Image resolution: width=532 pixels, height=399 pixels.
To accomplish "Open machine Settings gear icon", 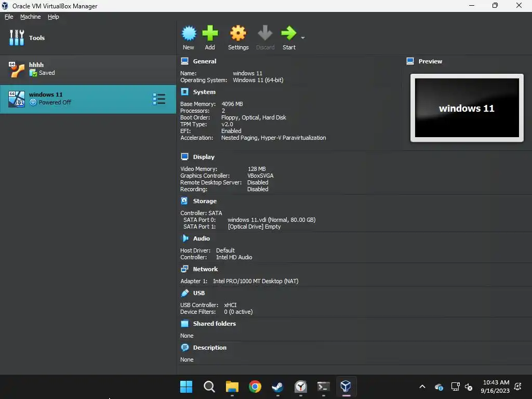I will point(238,33).
